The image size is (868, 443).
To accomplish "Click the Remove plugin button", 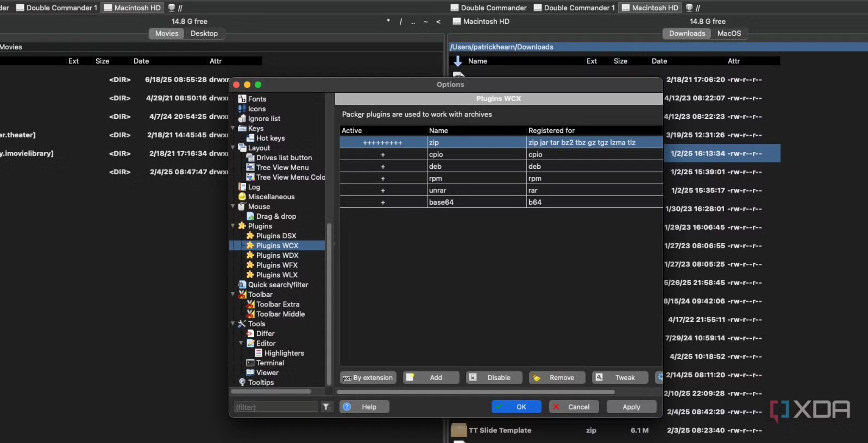I will click(x=557, y=378).
